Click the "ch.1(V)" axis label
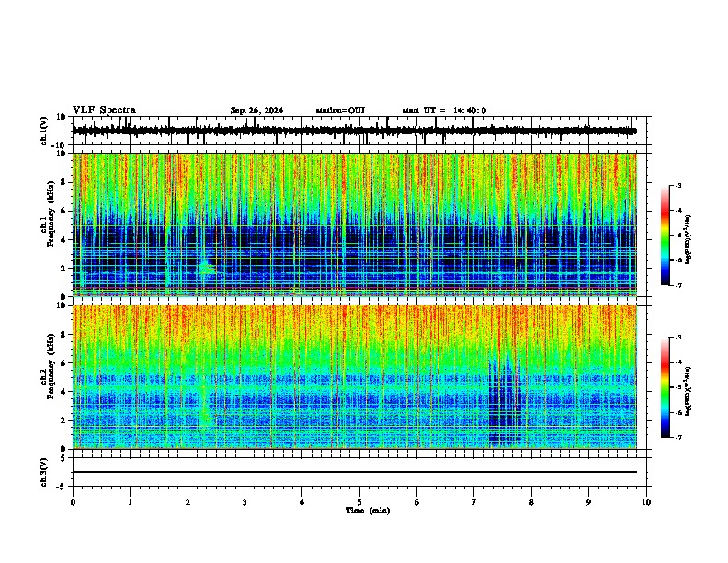The image size is (728, 563). 44,131
